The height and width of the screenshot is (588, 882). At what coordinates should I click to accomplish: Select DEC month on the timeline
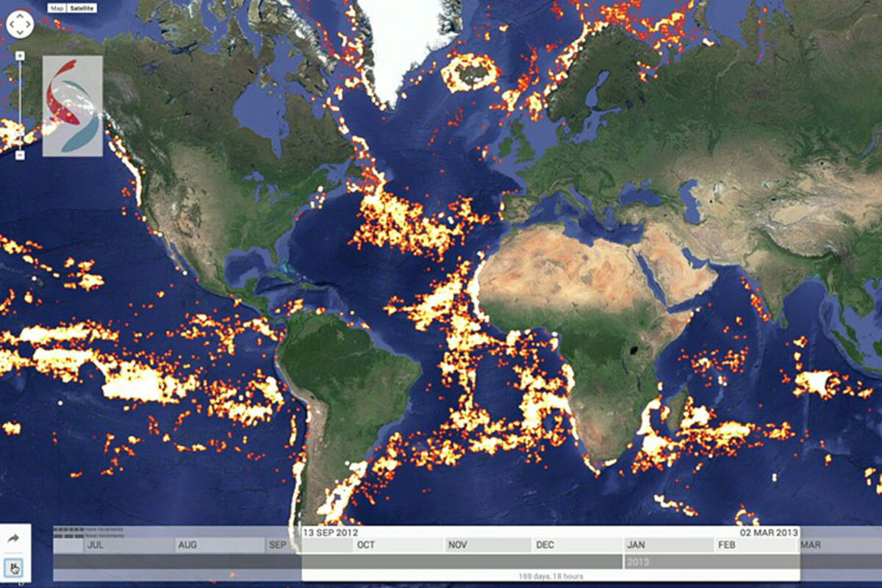(x=545, y=545)
